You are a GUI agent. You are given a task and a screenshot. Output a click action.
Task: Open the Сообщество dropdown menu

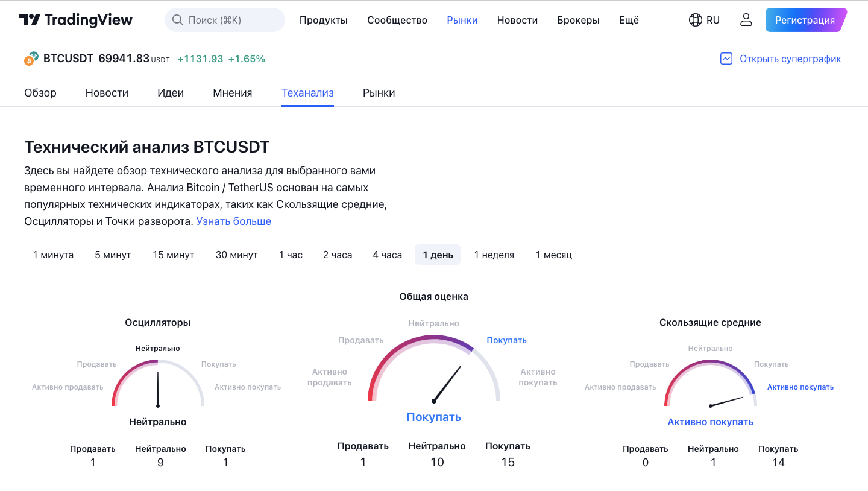(x=397, y=20)
